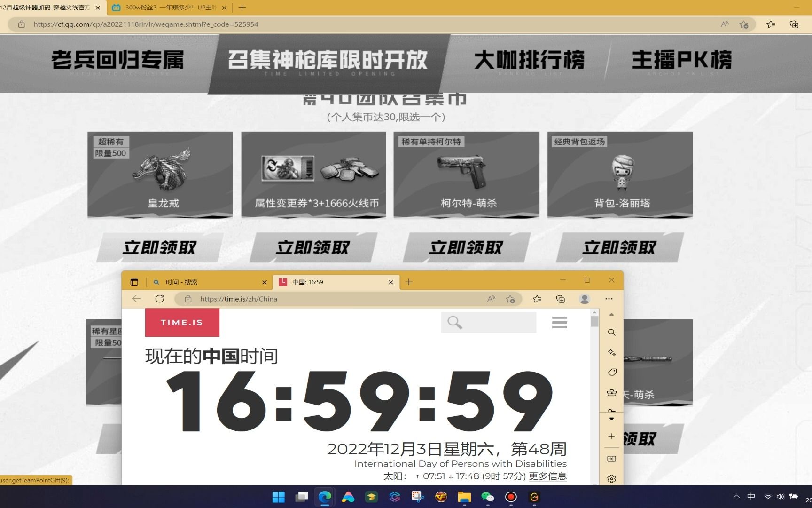Viewport: 812px width, 508px height.
Task: Click 立即领取 under 柯尔特-萌杀
Action: pos(466,247)
